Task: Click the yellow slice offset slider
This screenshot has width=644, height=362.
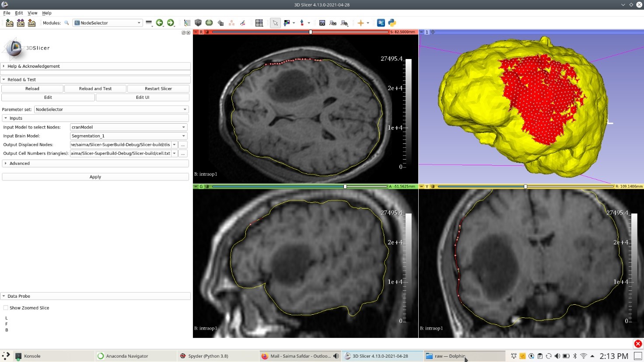Action: pyautogui.click(x=526, y=186)
